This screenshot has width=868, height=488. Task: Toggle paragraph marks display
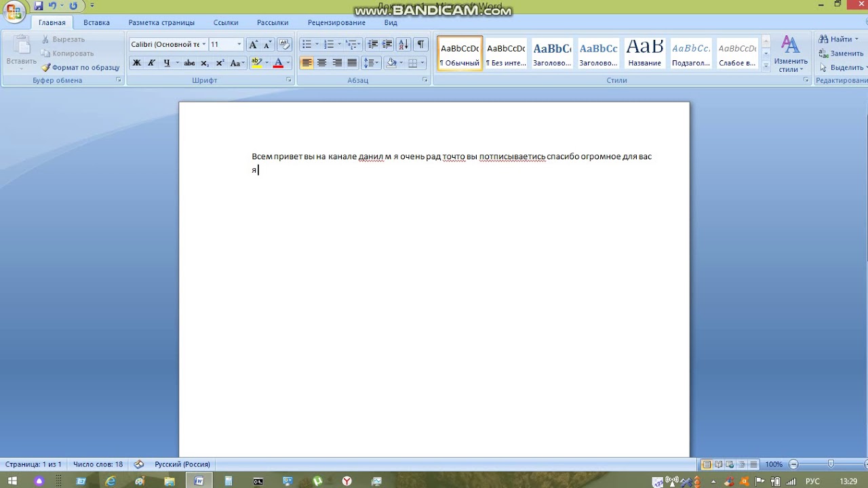click(421, 45)
